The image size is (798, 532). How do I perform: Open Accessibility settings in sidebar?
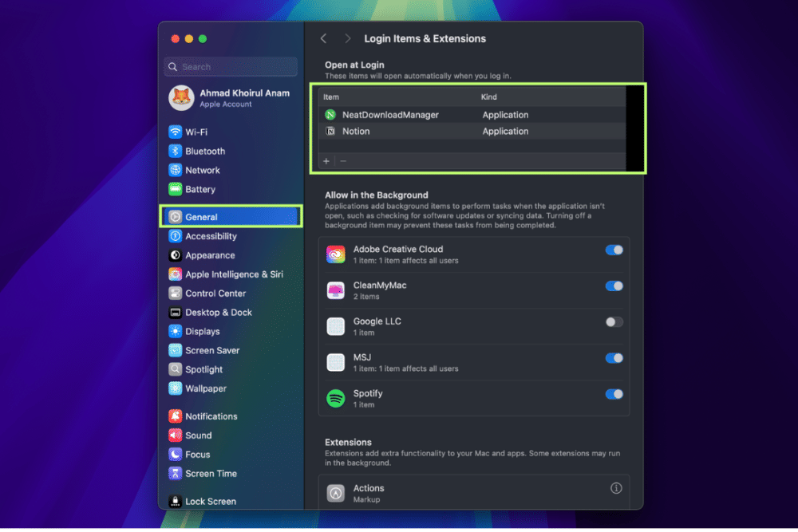click(x=211, y=236)
